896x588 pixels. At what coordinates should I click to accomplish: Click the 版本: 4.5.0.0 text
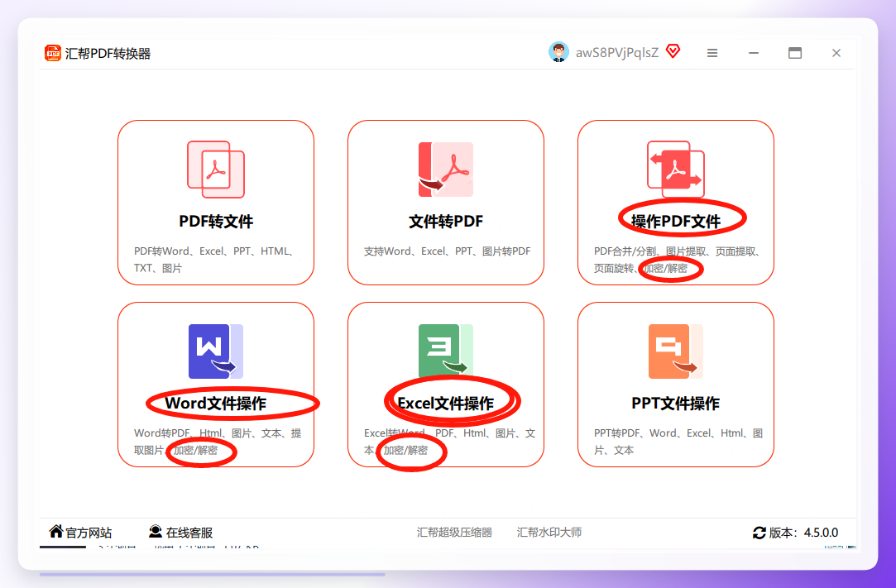(x=803, y=533)
